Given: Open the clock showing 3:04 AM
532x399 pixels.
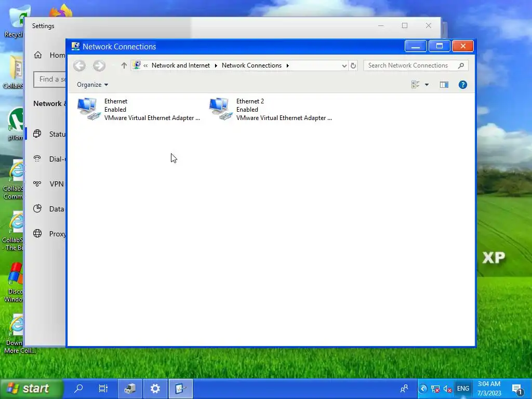Looking at the screenshot, I should pos(489,389).
